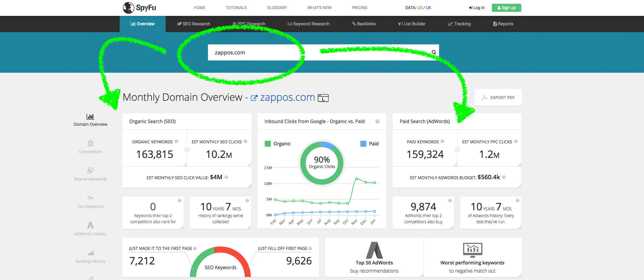This screenshot has width=644, height=280.
Task: Open the Competition sidebar icon
Action: tap(90, 143)
